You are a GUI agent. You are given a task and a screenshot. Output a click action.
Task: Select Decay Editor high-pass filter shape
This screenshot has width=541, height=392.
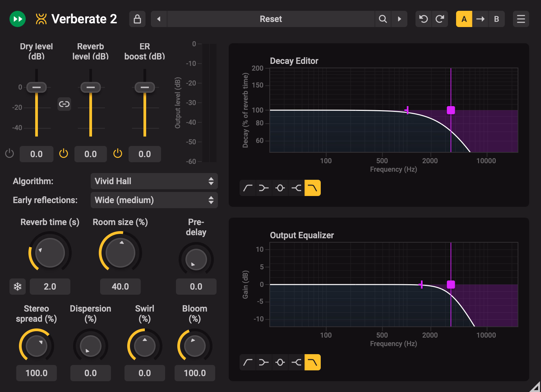(248, 188)
